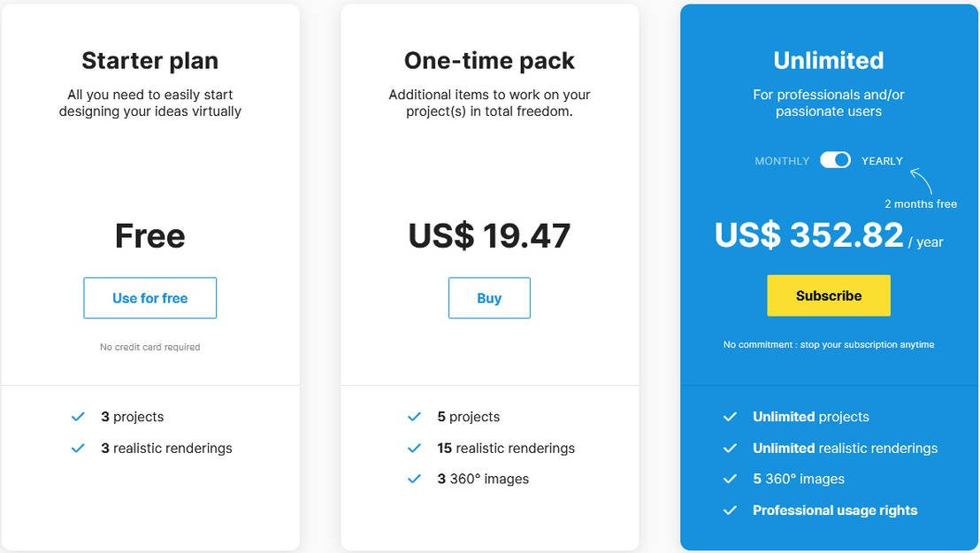The width and height of the screenshot is (980, 553).
Task: Select the MONTHLY billing label
Action: [782, 161]
